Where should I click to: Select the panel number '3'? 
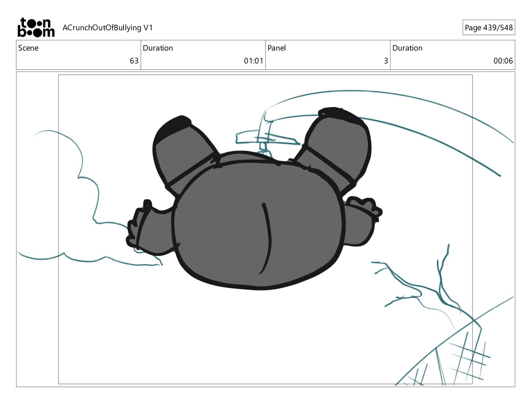click(386, 61)
